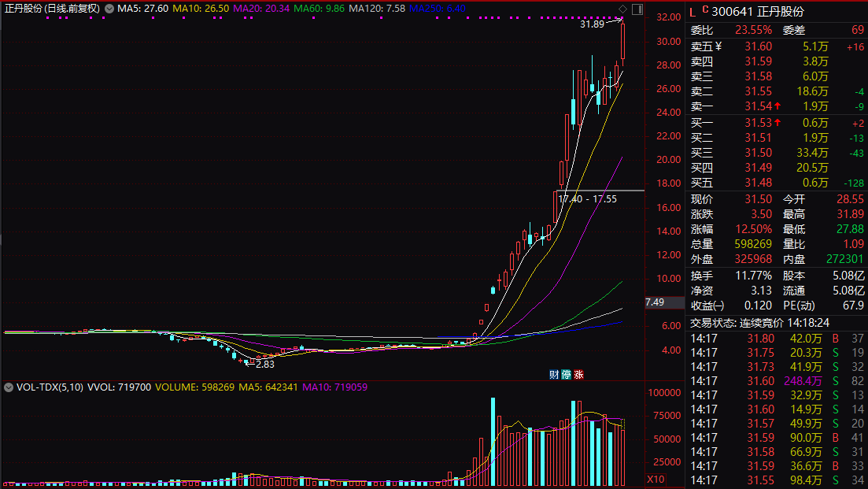This screenshot has height=489, width=868.
Task: Click the X10 volume scale label
Action: pos(656,479)
